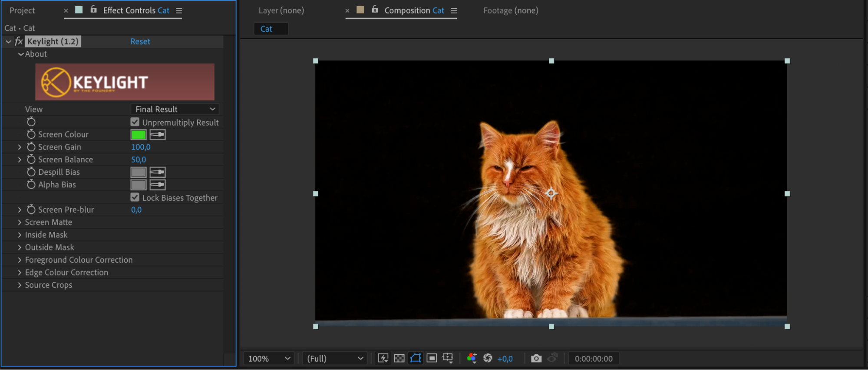868x370 pixels.
Task: Pick Screen Colour with the eyedropper
Action: click(x=158, y=135)
